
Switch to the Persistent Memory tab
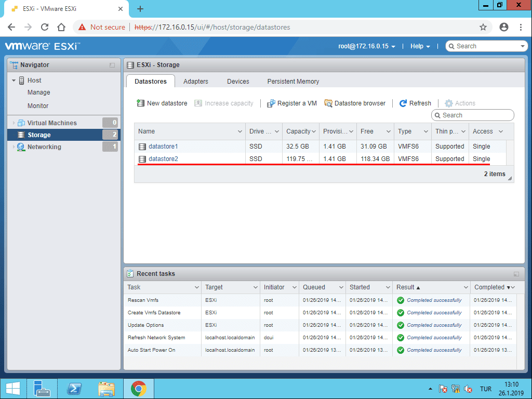coord(293,82)
